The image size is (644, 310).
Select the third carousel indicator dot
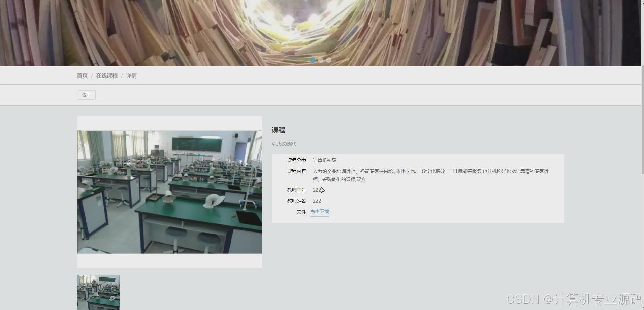coord(328,60)
